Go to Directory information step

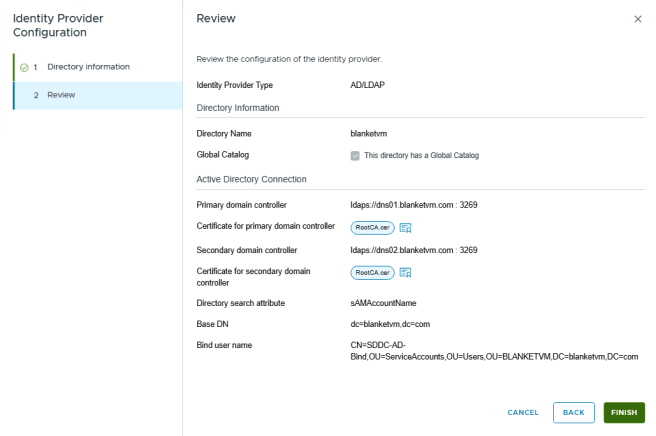click(x=88, y=67)
